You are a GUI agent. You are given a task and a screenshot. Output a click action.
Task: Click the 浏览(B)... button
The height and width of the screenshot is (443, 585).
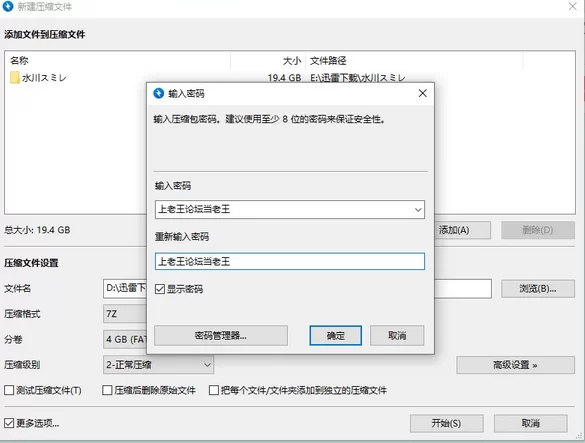pos(538,288)
